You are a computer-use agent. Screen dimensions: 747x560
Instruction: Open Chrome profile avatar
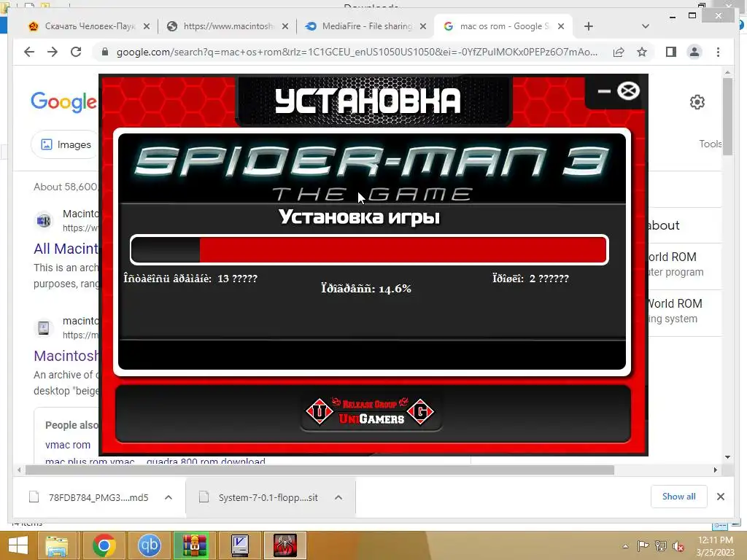(x=694, y=52)
